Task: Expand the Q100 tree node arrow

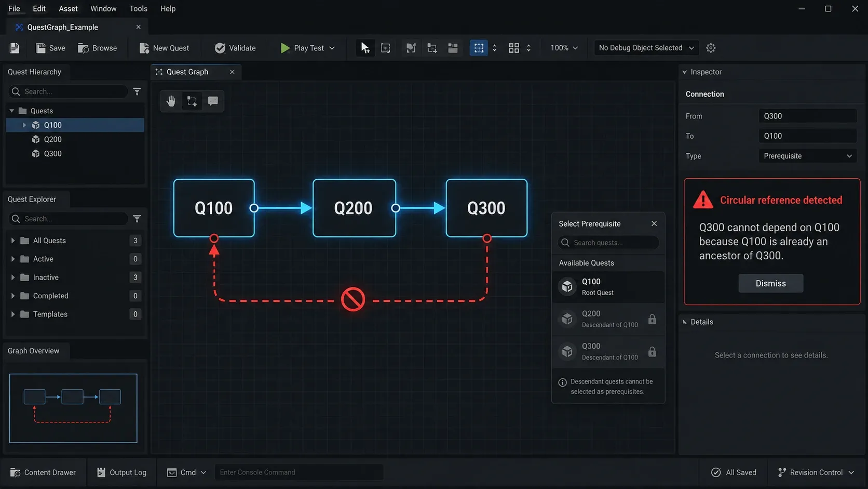Action: [x=24, y=125]
